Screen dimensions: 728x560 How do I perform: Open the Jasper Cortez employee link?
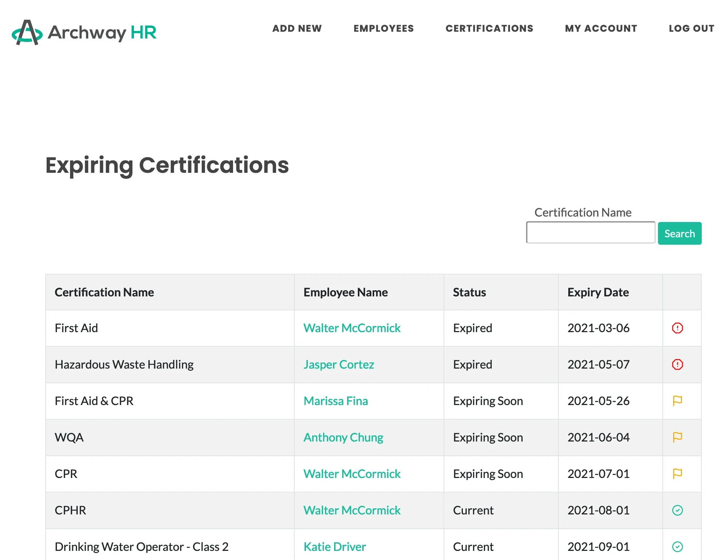339,364
